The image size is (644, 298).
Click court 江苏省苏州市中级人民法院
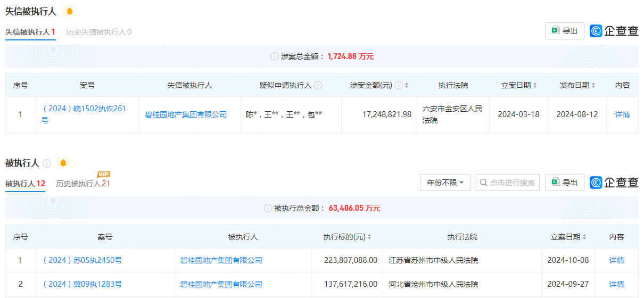point(433,260)
